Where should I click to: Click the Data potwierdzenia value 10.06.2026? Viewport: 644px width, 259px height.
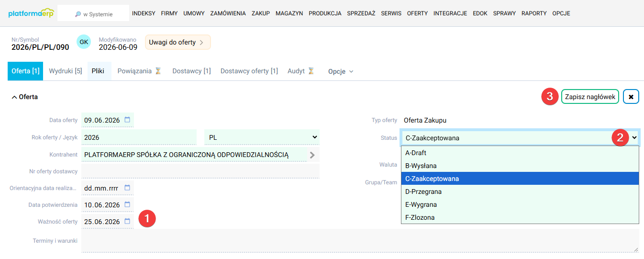pyautogui.click(x=102, y=205)
